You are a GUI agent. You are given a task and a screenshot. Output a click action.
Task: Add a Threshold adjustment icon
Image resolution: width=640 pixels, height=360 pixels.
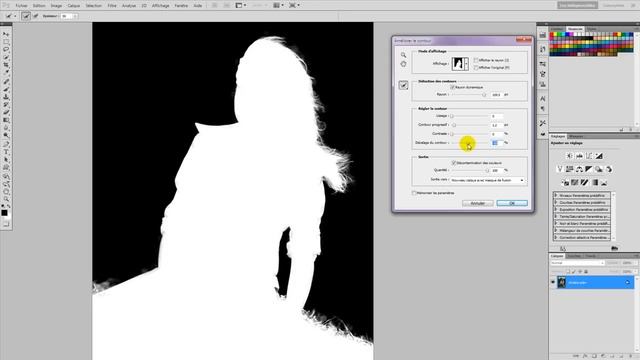click(584, 182)
